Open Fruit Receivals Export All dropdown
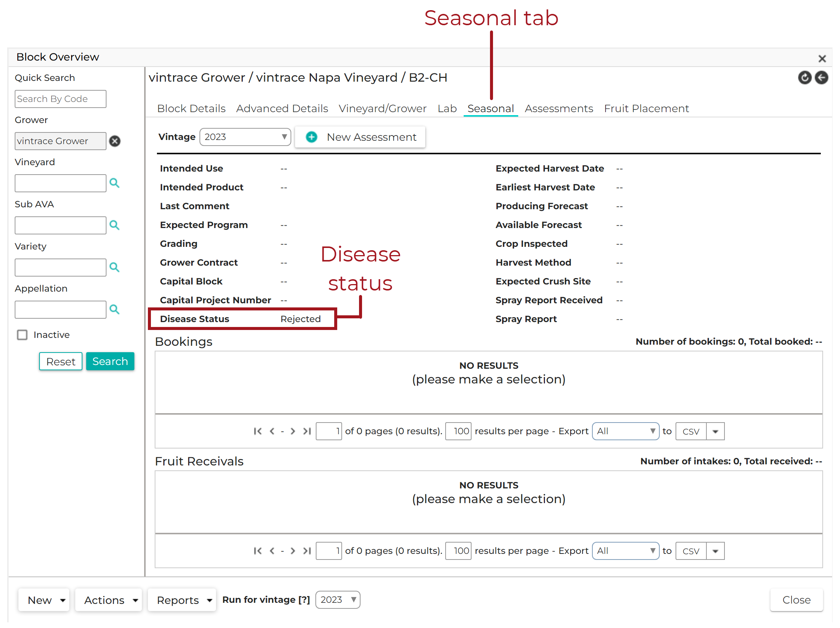This screenshot has width=840, height=628. pos(625,551)
